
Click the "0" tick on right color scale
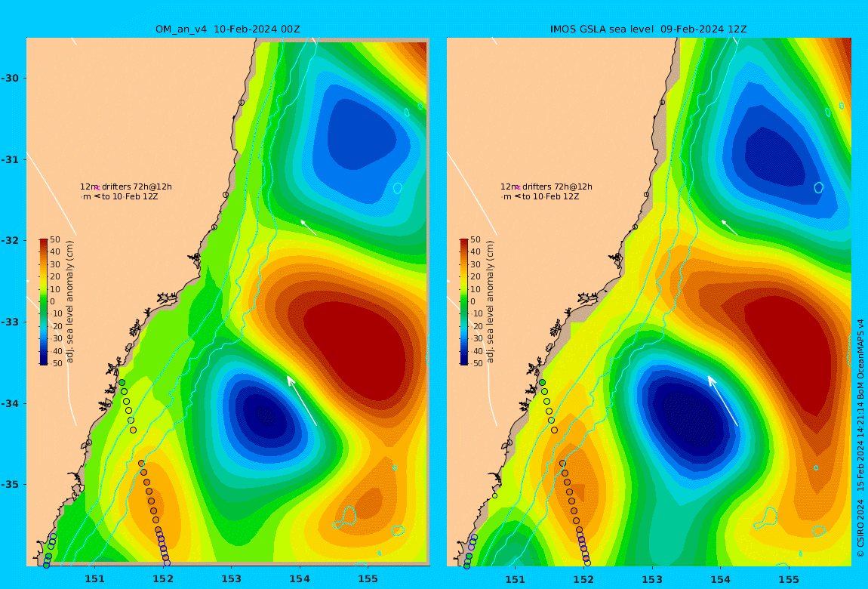pos(472,302)
